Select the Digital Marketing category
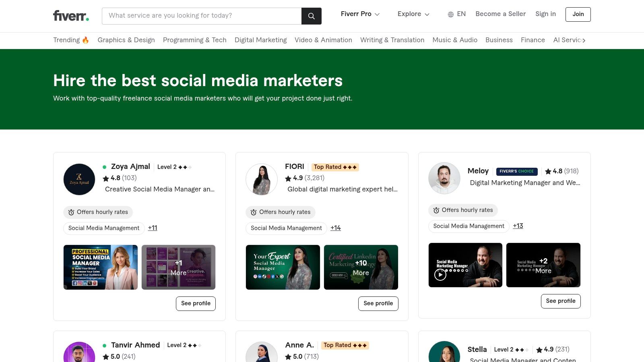 coord(261,40)
